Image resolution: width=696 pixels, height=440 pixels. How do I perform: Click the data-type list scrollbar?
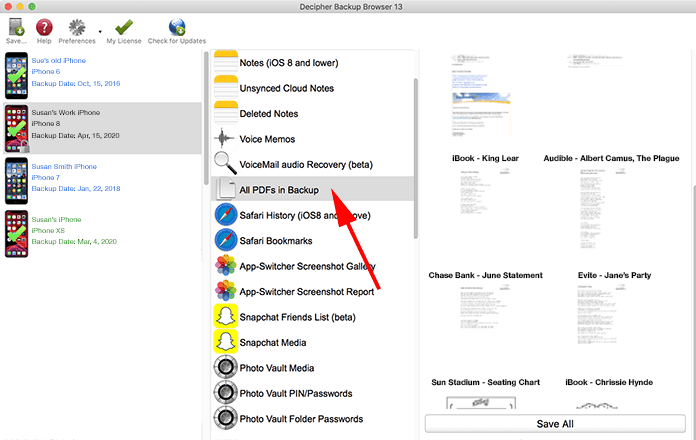click(x=415, y=158)
